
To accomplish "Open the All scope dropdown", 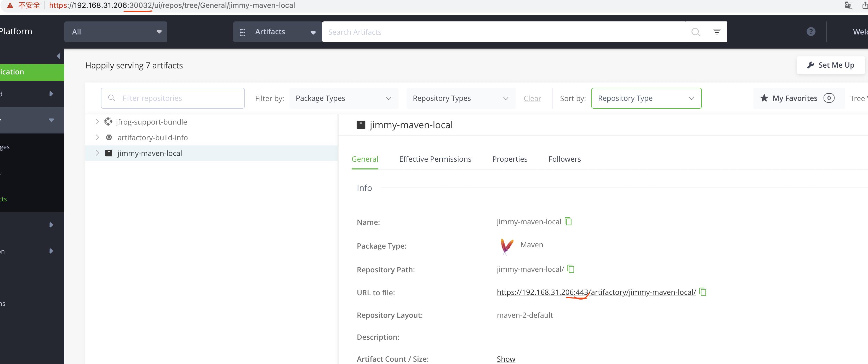I will 116,32.
